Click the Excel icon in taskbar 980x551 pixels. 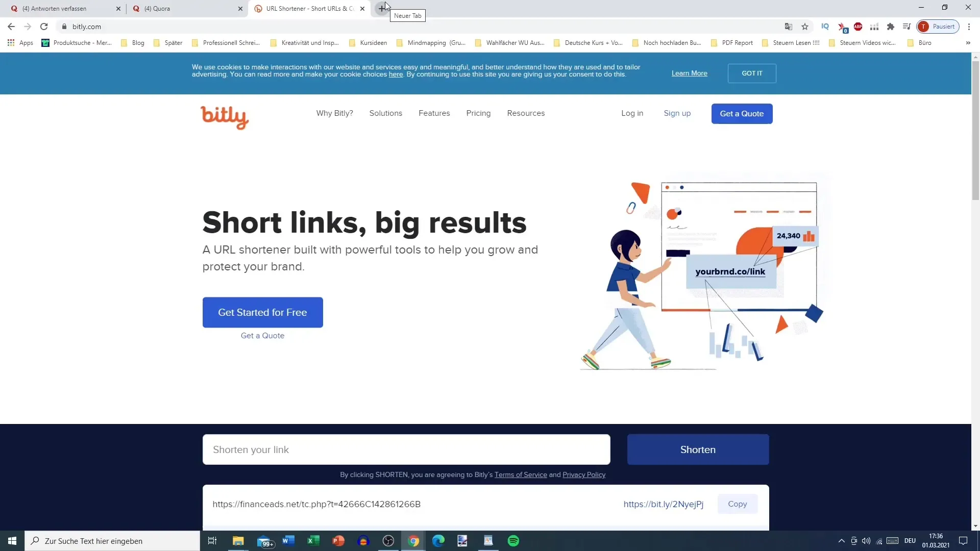pyautogui.click(x=313, y=541)
